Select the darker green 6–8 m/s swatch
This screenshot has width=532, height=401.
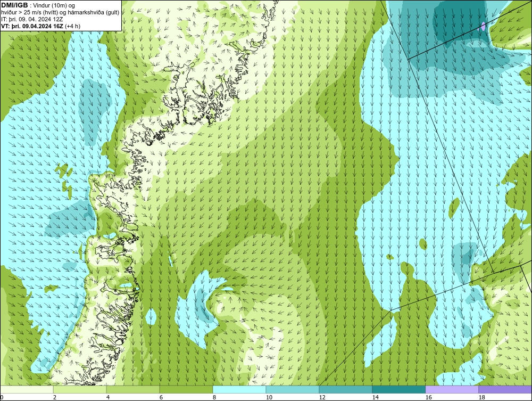tap(186, 390)
